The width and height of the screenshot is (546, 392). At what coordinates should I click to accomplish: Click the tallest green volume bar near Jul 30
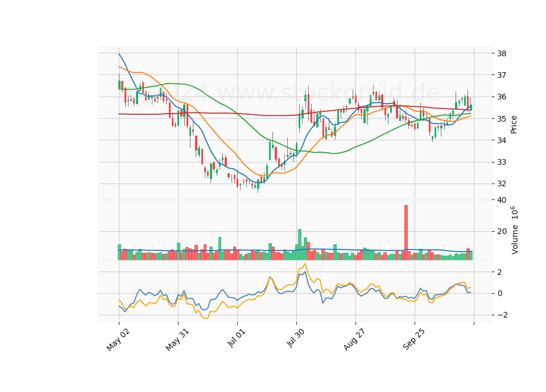300,244
